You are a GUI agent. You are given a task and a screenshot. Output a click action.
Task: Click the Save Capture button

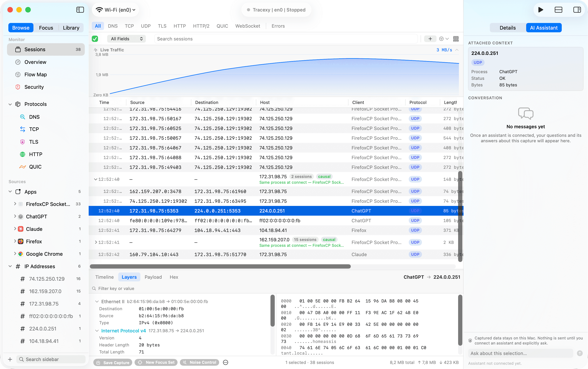113,362
